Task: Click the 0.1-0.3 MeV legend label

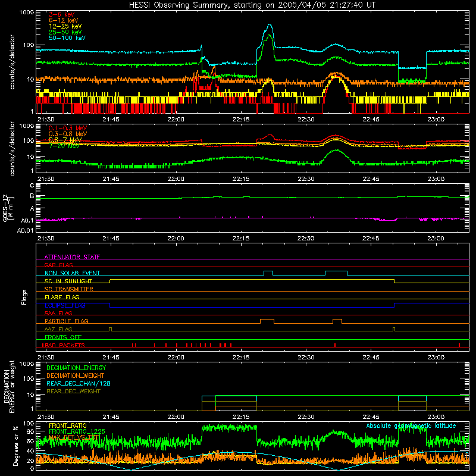Action: click(x=68, y=128)
